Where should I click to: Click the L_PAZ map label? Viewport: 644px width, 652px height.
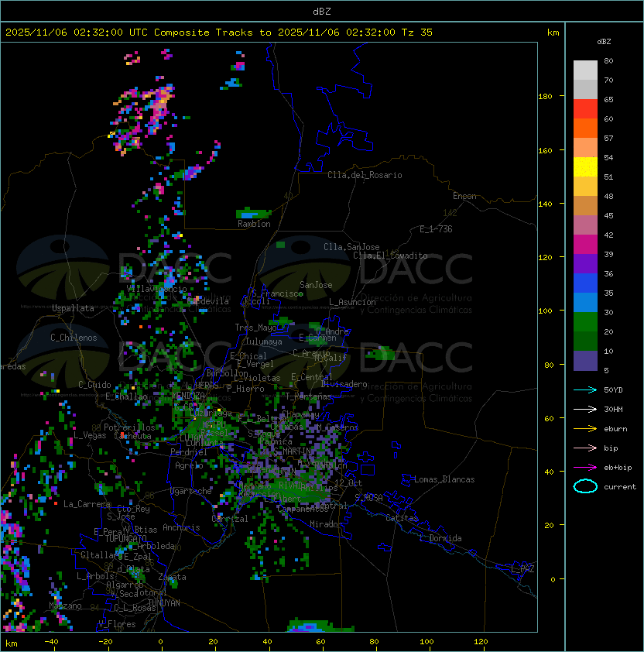coord(522,569)
